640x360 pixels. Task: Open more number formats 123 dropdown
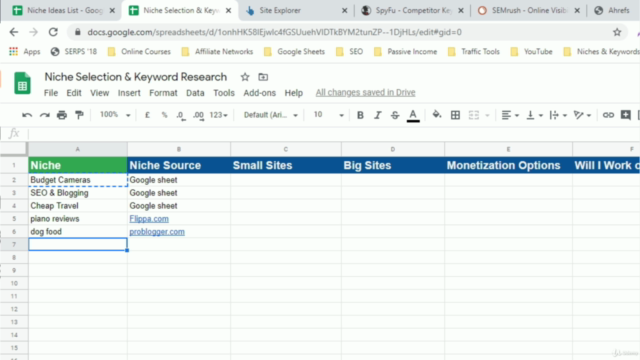click(218, 115)
